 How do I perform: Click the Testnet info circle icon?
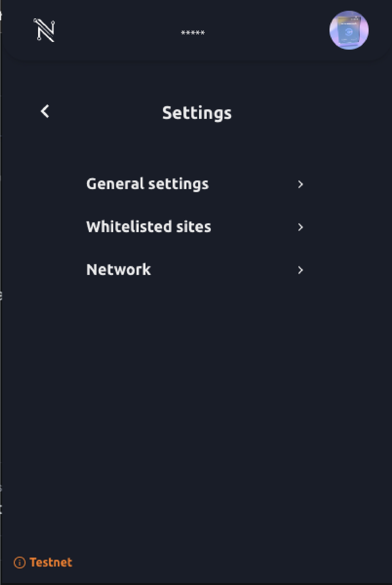pos(19,563)
